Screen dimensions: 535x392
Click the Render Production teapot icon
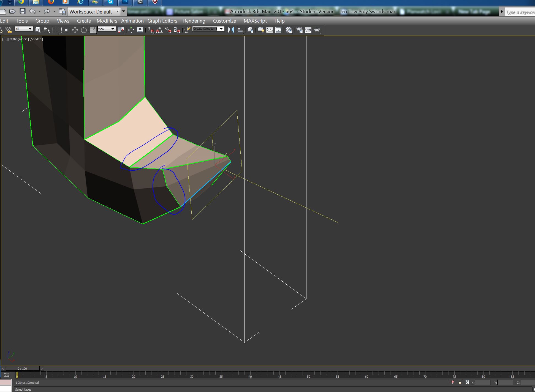click(x=317, y=30)
